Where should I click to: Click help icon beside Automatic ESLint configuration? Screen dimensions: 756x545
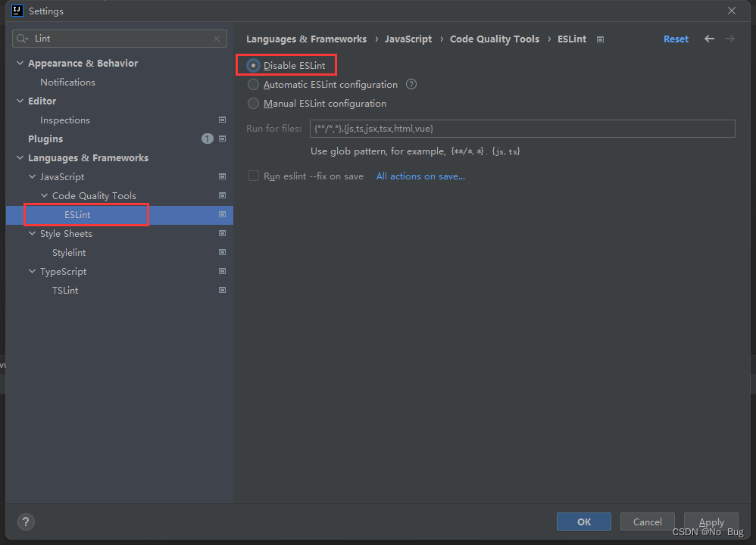(x=411, y=85)
